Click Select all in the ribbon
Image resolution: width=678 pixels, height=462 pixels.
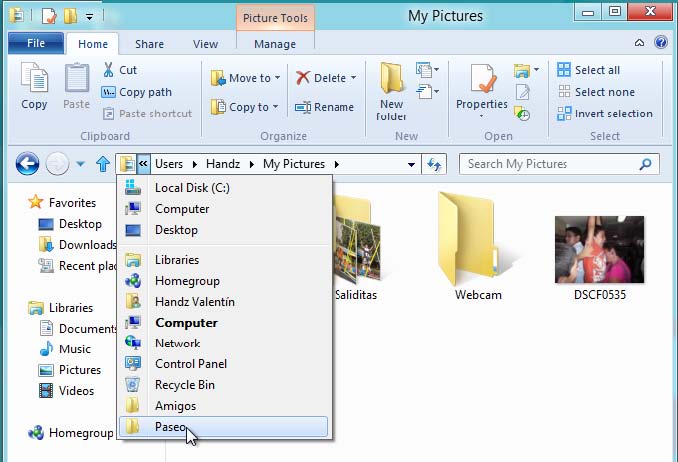(x=597, y=70)
